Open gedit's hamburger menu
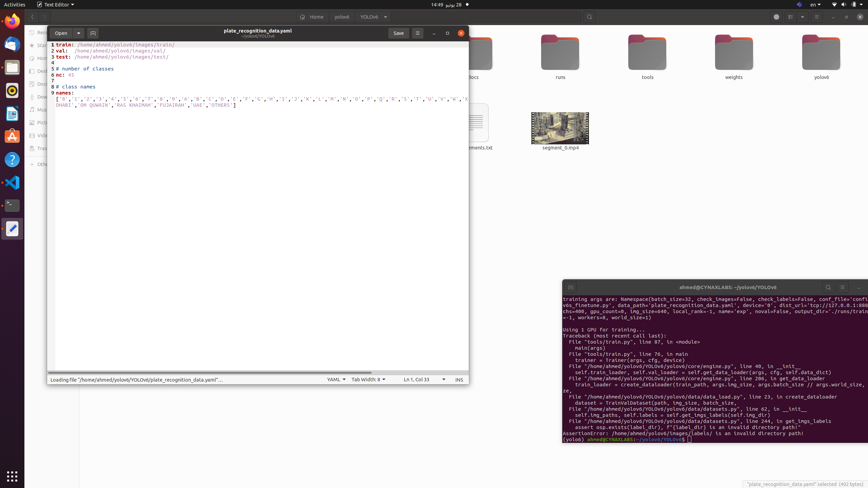The height and width of the screenshot is (488, 868). click(417, 33)
